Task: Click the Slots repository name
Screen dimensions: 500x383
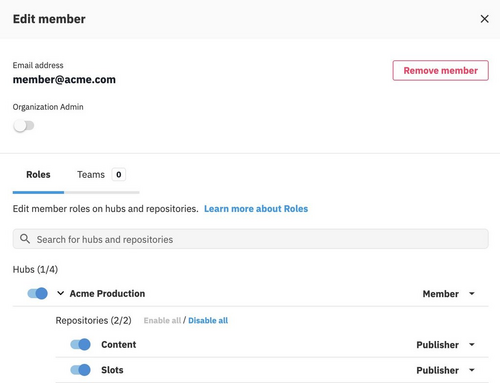Action: click(112, 370)
